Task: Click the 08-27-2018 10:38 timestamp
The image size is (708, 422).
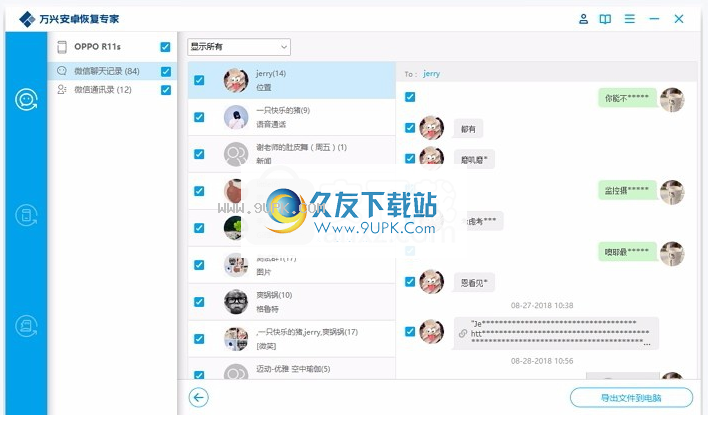Action: pos(542,306)
